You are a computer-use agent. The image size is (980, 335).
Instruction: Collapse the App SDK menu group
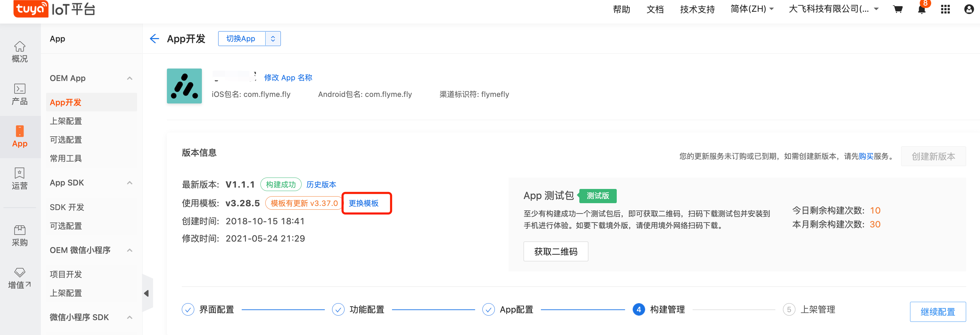[130, 183]
